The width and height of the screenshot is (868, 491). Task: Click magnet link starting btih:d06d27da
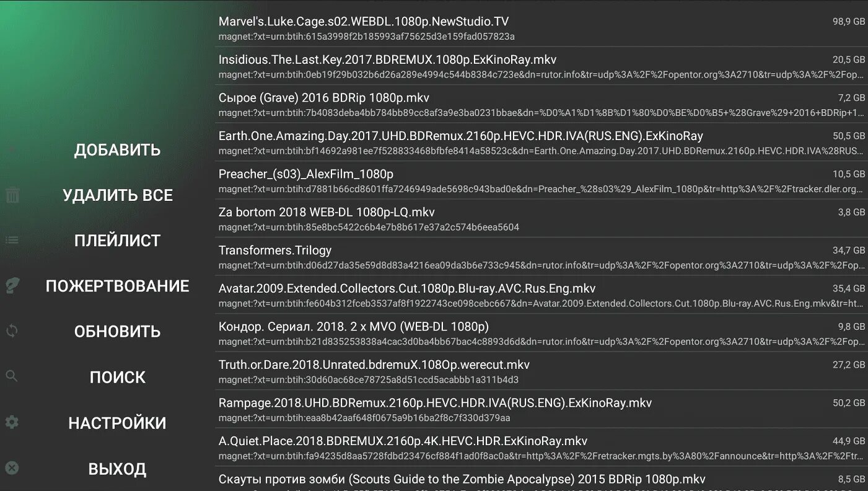541,265
